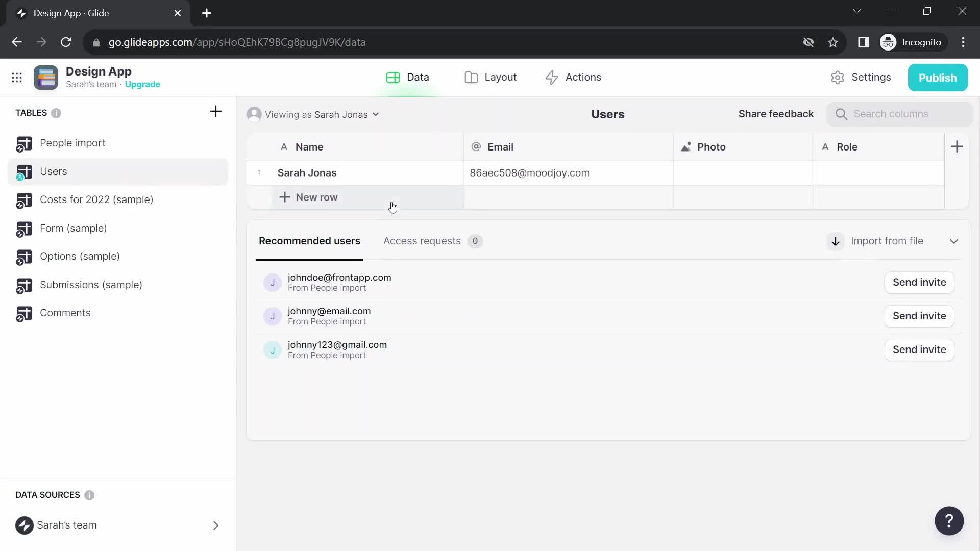Send invite to johnny123@gmail.com
The width and height of the screenshot is (980, 551).
tap(919, 349)
